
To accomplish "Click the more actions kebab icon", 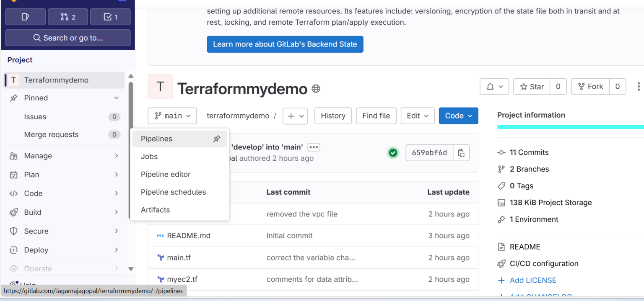I will (x=638, y=87).
